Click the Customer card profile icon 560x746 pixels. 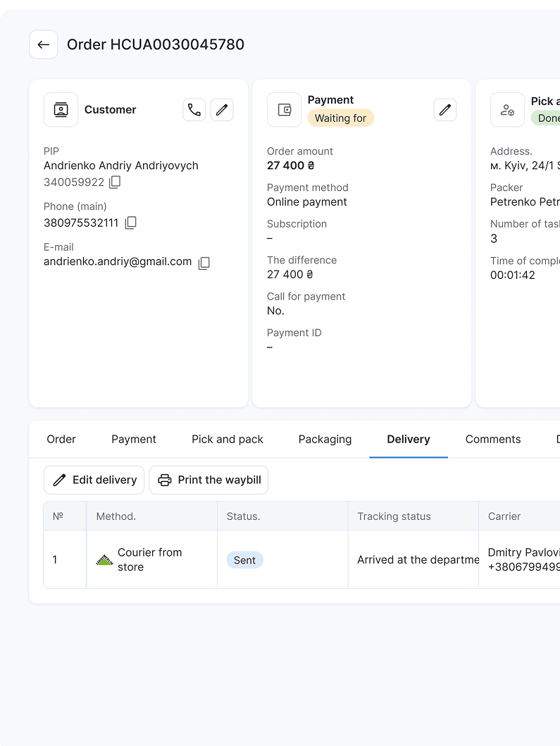pyautogui.click(x=61, y=110)
